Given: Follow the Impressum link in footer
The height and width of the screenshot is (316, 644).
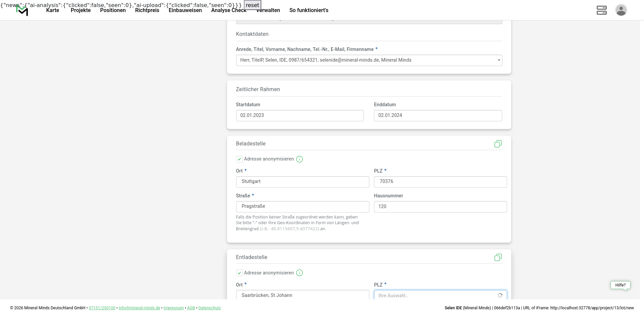Looking at the screenshot, I should [x=173, y=308].
